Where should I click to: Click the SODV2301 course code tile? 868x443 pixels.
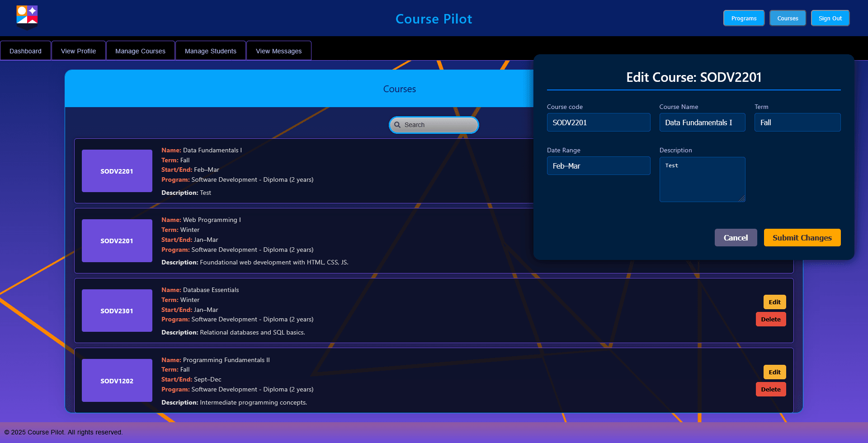117,311
